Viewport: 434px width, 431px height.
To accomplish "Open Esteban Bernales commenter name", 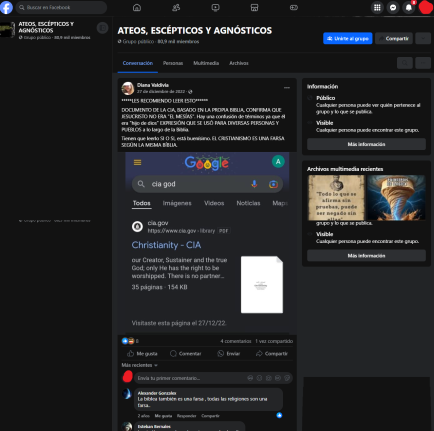I will tap(154, 426).
